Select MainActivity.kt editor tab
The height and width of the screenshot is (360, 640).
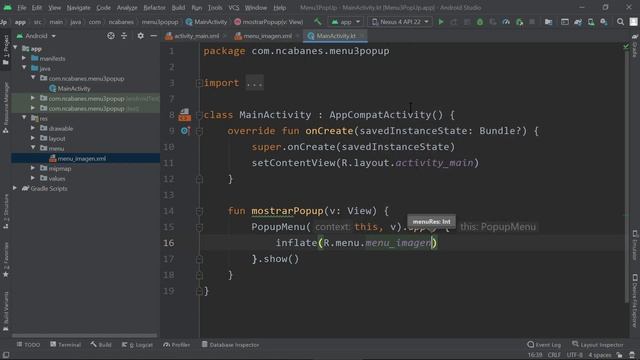tap(336, 36)
